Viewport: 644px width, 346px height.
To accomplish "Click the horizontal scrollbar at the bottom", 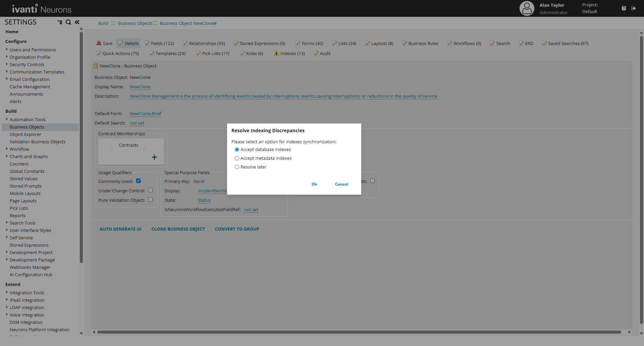I will tap(359, 332).
